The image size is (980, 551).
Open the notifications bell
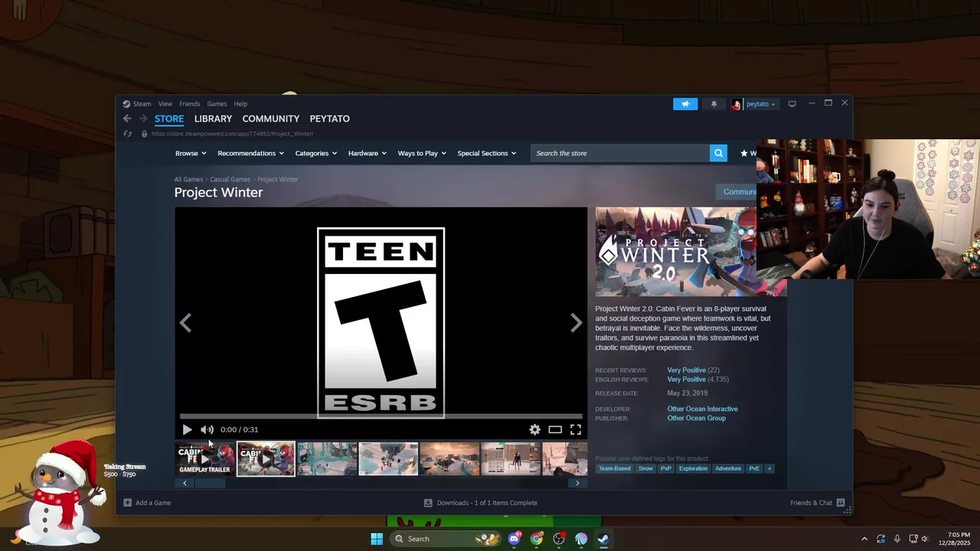tap(714, 104)
